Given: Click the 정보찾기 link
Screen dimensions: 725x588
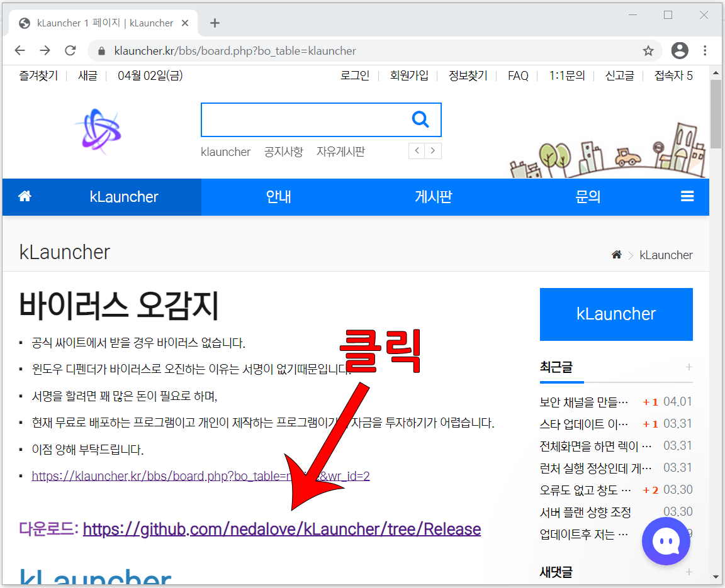Looking at the screenshot, I should (468, 75).
